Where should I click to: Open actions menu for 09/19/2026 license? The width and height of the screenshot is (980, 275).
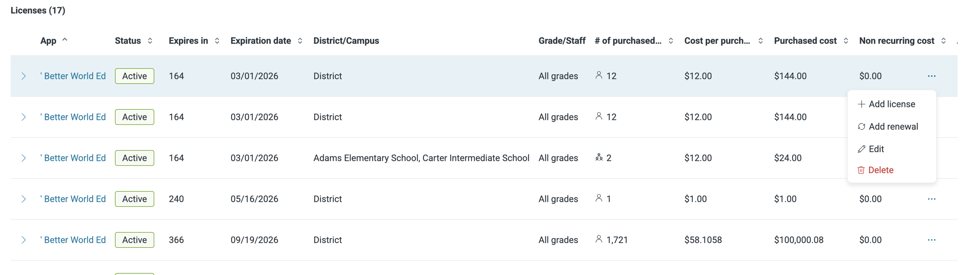click(931, 240)
